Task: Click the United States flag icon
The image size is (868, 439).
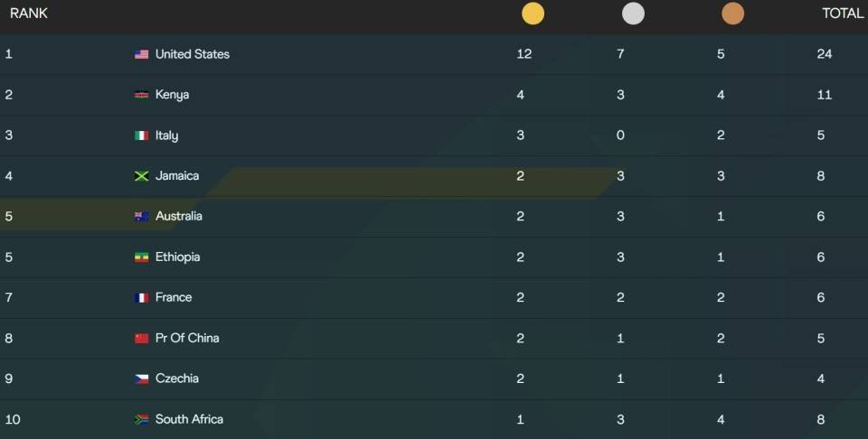Action: click(x=142, y=54)
